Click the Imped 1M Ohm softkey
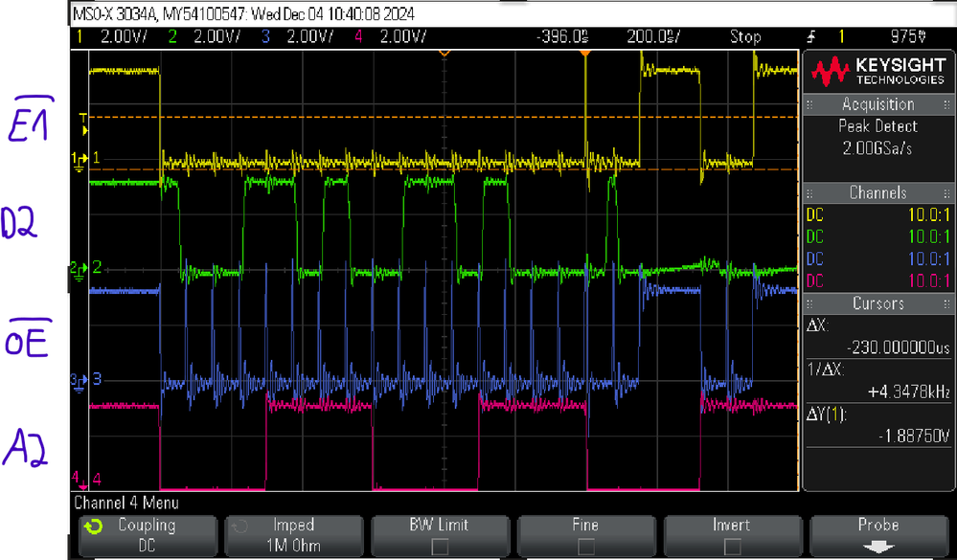Image resolution: width=957 pixels, height=560 pixels. pyautogui.click(x=294, y=536)
